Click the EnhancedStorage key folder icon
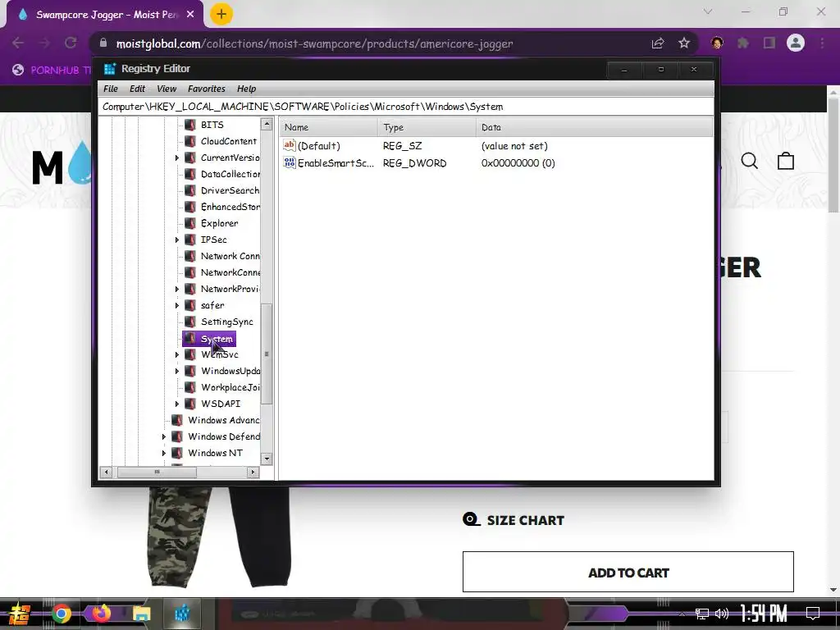 click(190, 207)
